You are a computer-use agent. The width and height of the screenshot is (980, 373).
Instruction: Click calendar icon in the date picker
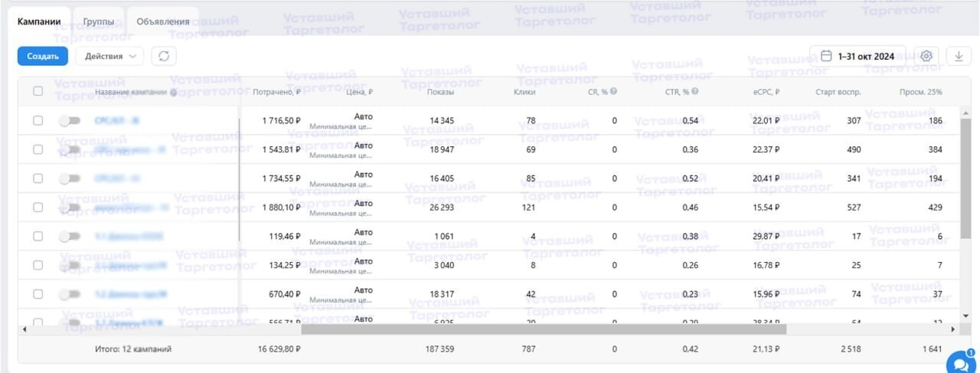(826, 56)
